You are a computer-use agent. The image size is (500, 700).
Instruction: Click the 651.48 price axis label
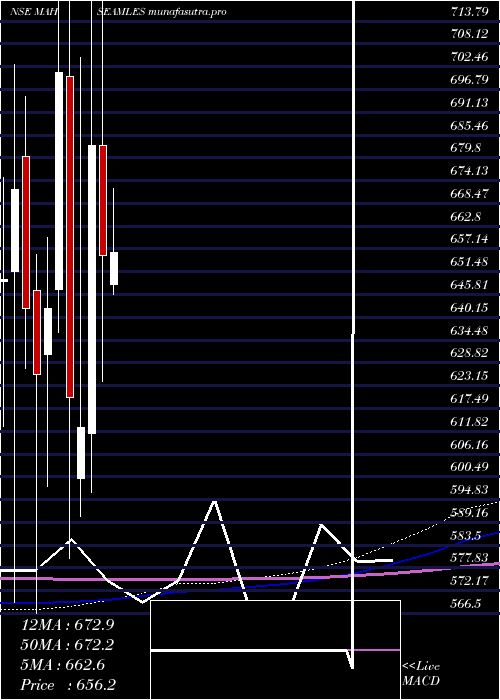point(470,262)
